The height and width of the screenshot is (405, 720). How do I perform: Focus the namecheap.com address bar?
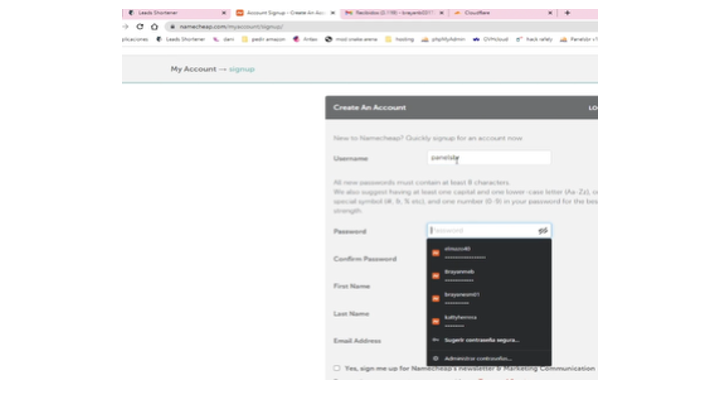[381, 27]
